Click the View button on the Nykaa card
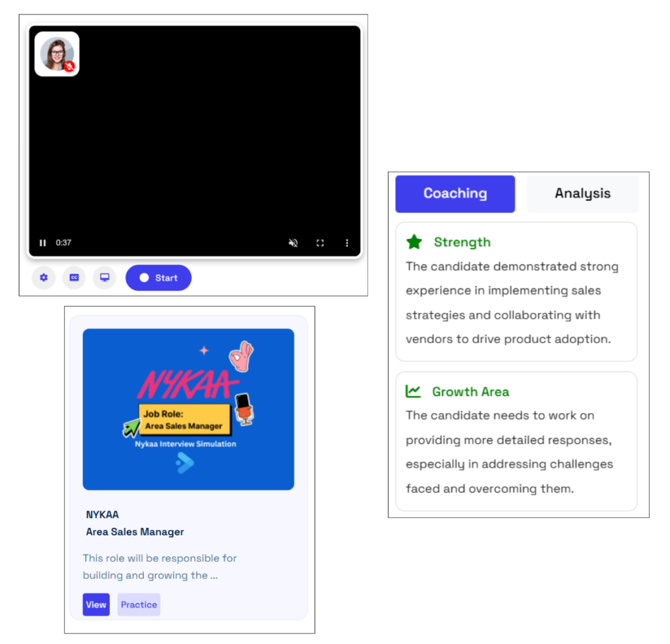Viewport: 670px width, 644px height. point(96,605)
